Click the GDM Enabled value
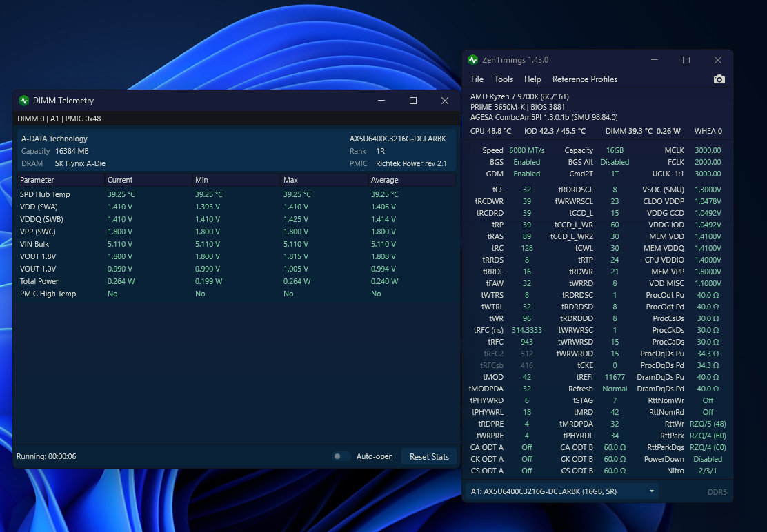This screenshot has width=767, height=532. 527,174
